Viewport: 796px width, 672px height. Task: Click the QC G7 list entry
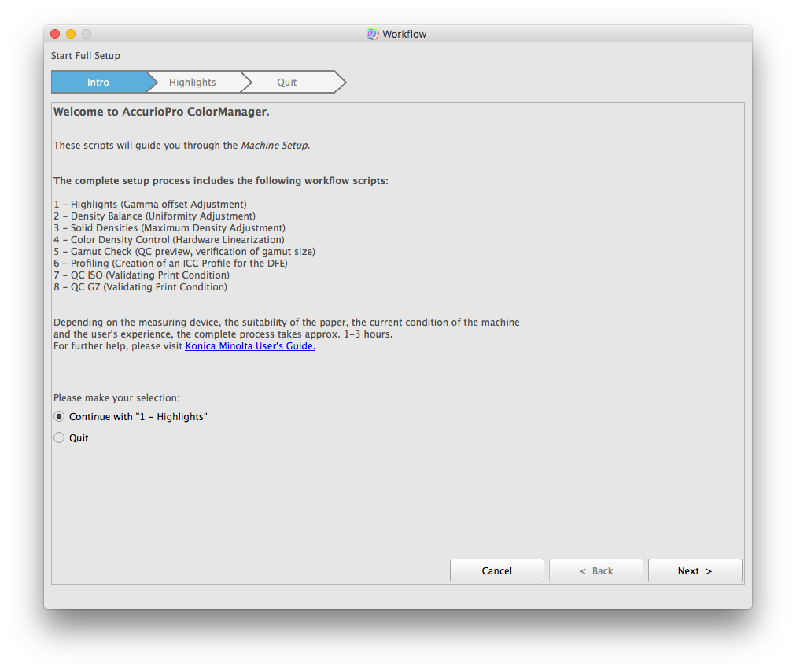[141, 287]
